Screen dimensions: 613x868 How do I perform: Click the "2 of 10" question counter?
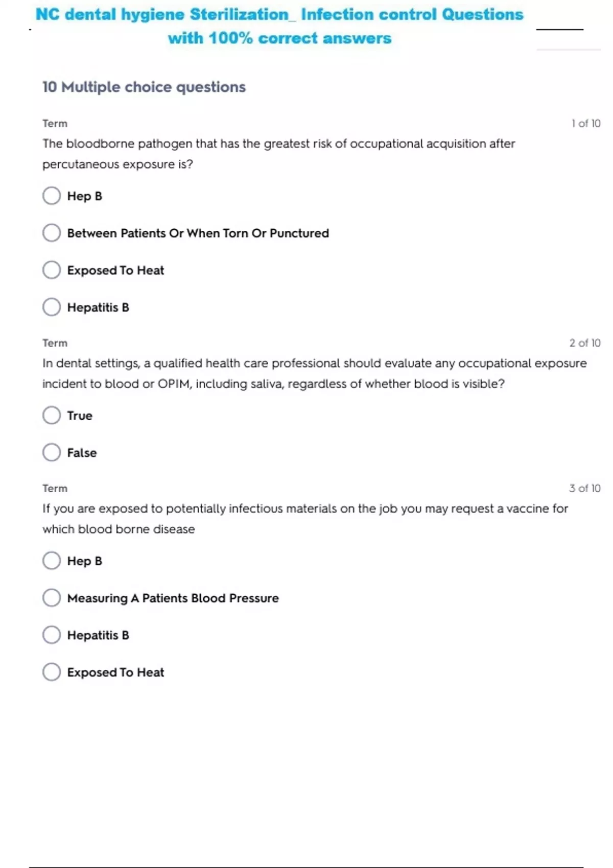(x=585, y=343)
